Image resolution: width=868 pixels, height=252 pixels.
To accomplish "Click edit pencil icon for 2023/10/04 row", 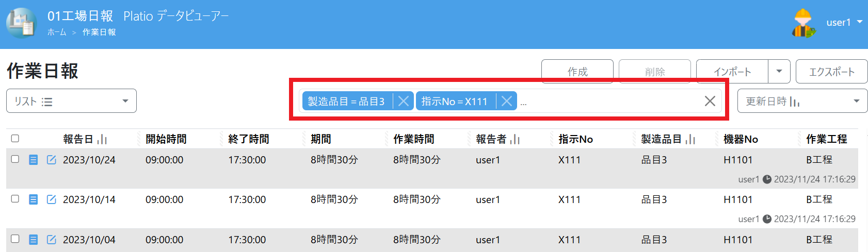I will 52,240.
